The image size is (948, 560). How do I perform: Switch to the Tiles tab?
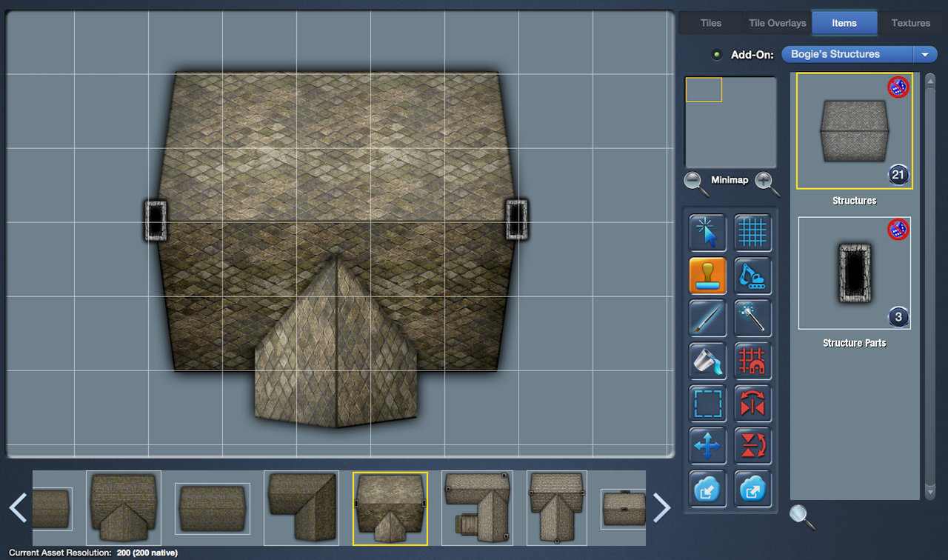pyautogui.click(x=710, y=23)
